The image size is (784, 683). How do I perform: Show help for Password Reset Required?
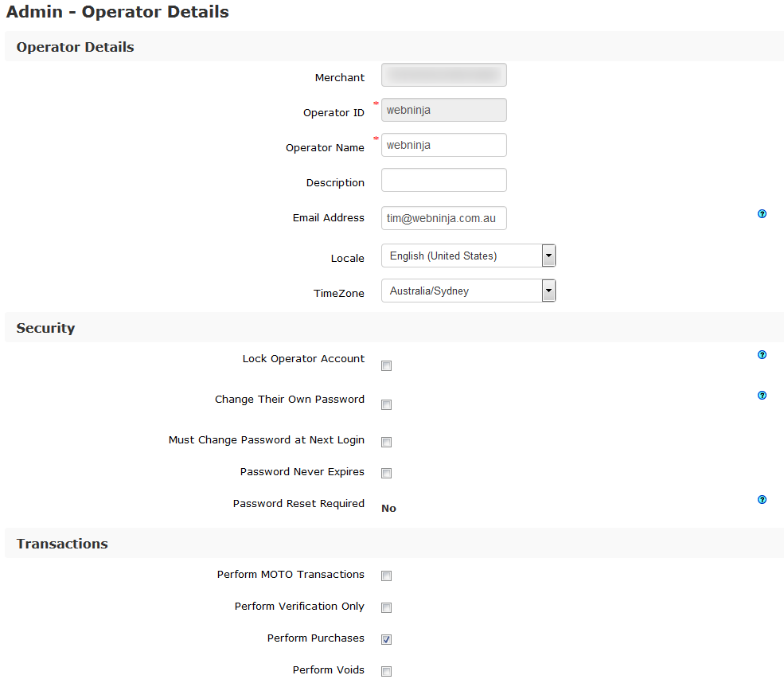762,500
